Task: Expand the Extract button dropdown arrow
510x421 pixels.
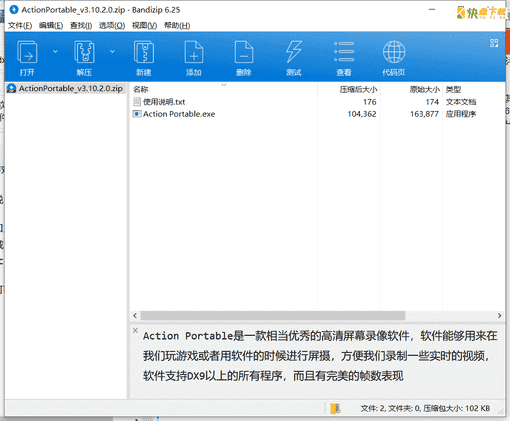Action: click(112, 51)
